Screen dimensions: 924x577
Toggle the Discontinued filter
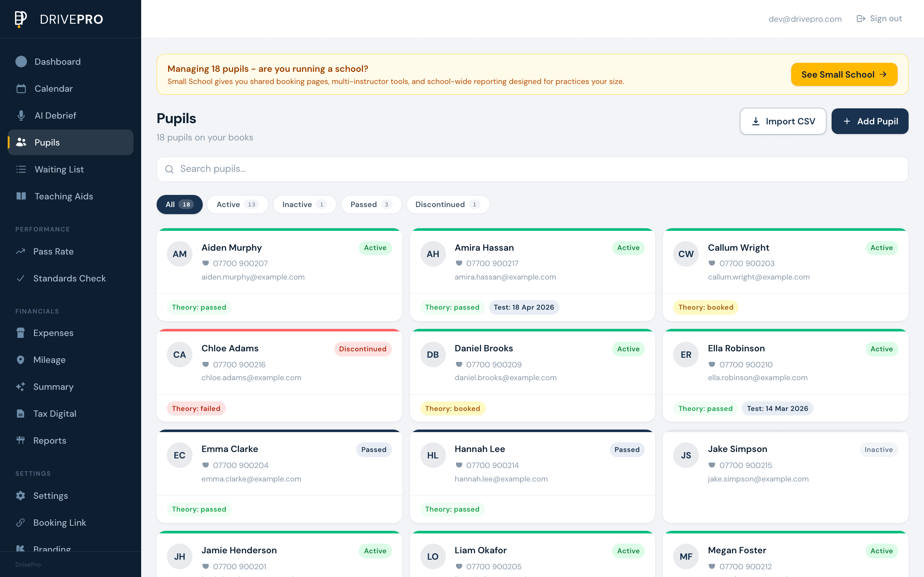tap(448, 205)
